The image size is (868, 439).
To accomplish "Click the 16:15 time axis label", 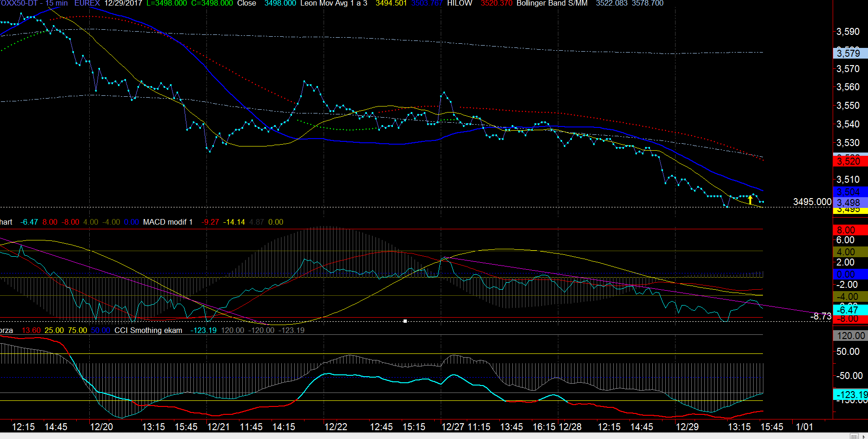I will 544,427.
